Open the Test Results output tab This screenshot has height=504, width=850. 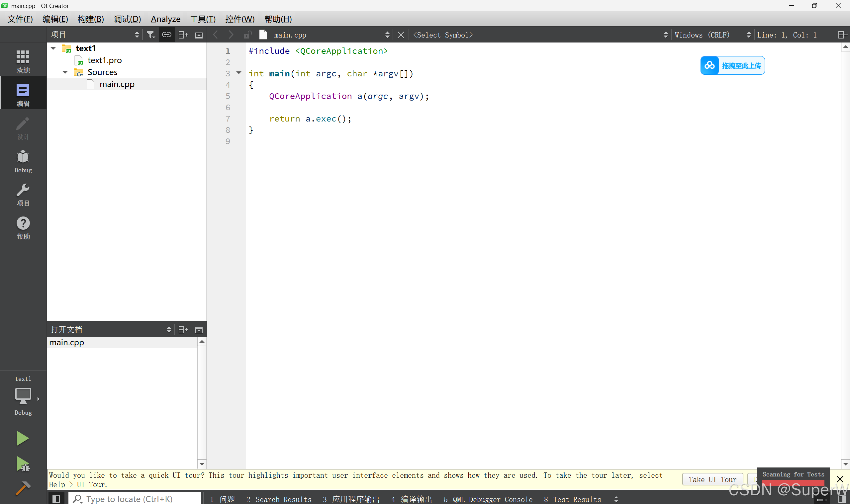point(573,499)
